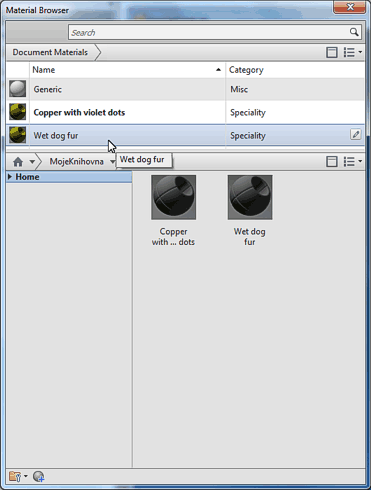Click Wet dog fur library label
The width and height of the screenshot is (371, 490).
tap(250, 237)
